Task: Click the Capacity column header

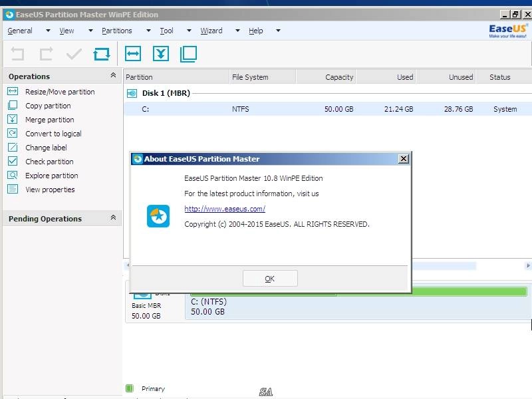Action: pyautogui.click(x=326, y=77)
